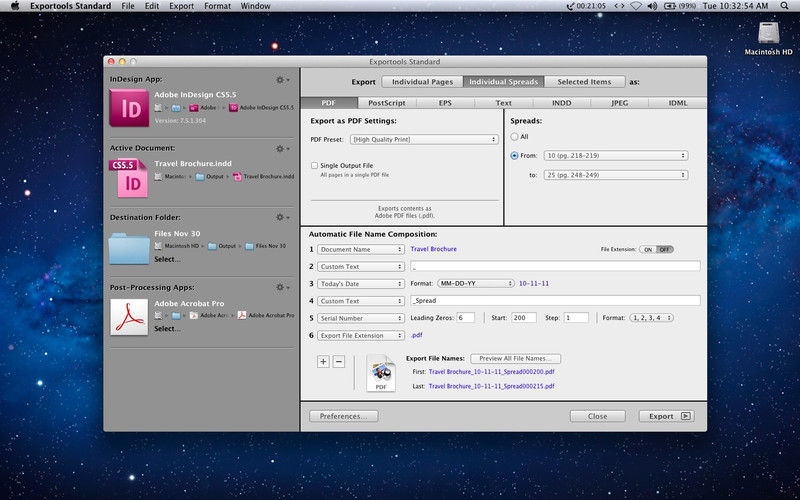Open gear menu for Post-Processing Apps section

tap(283, 287)
